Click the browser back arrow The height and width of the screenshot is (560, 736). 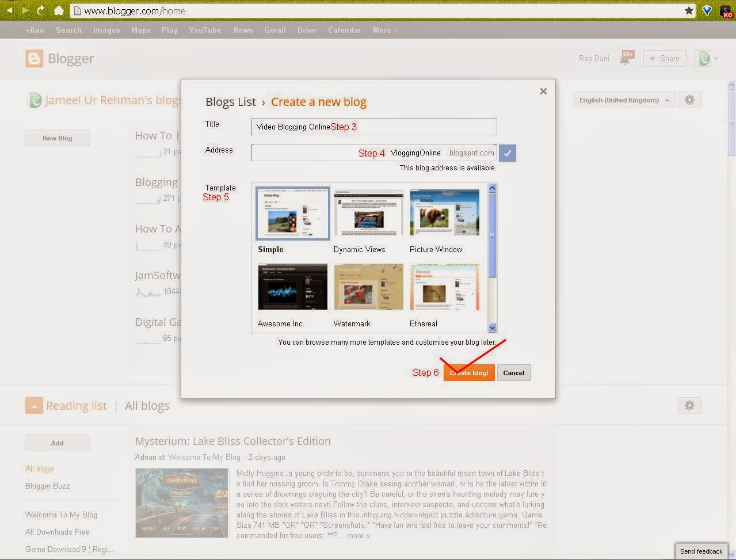point(9,10)
